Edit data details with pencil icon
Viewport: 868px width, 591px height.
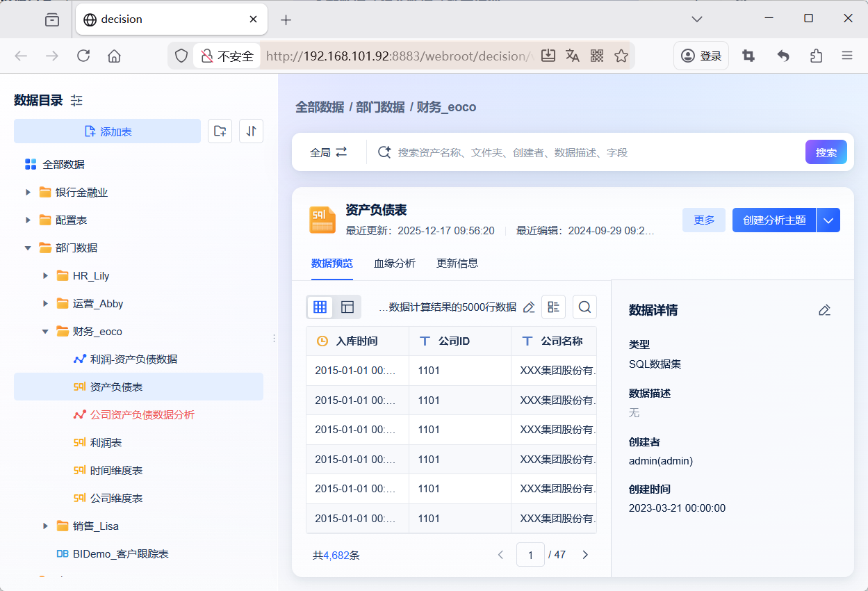pyautogui.click(x=825, y=310)
